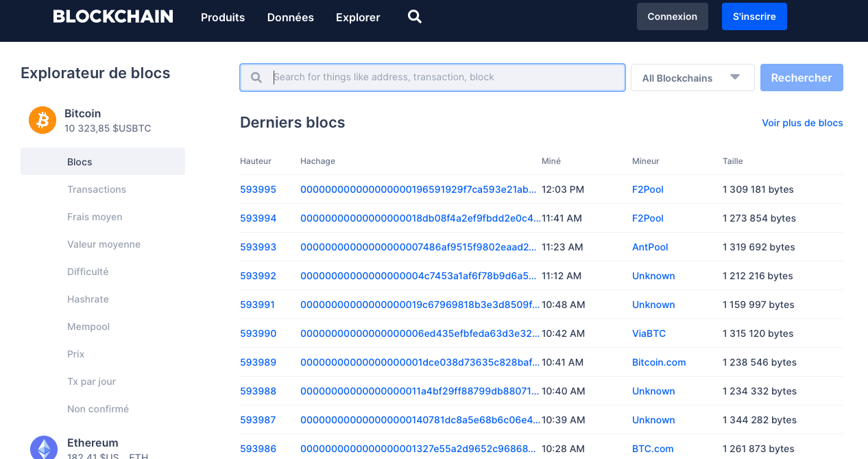Viewport: 868px width, 459px height.
Task: Open the Données menu
Action: coord(290,17)
